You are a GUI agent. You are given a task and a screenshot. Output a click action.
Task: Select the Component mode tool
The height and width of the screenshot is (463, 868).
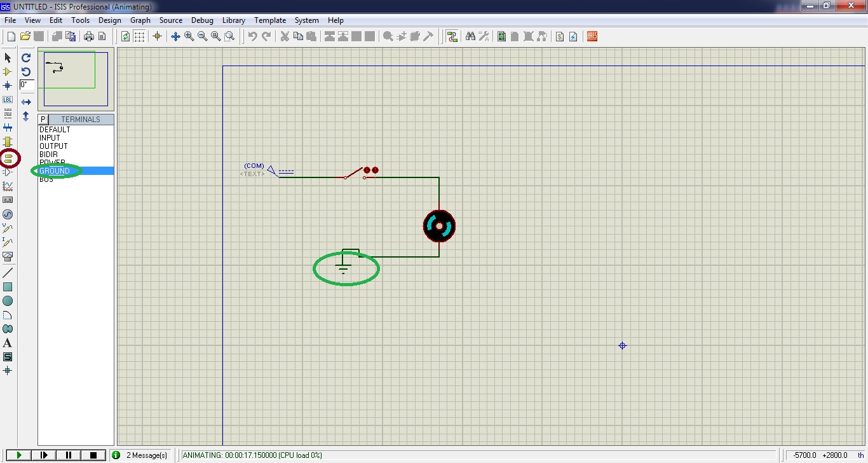8,71
